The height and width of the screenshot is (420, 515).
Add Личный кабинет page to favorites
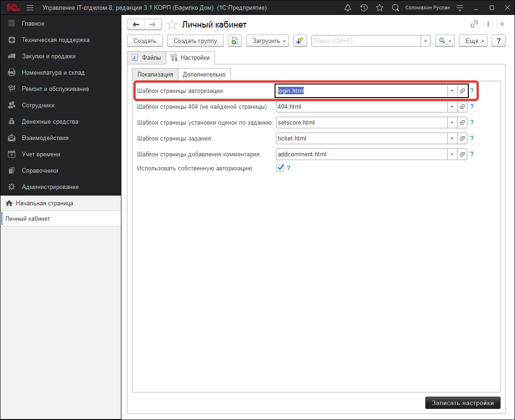pos(172,25)
